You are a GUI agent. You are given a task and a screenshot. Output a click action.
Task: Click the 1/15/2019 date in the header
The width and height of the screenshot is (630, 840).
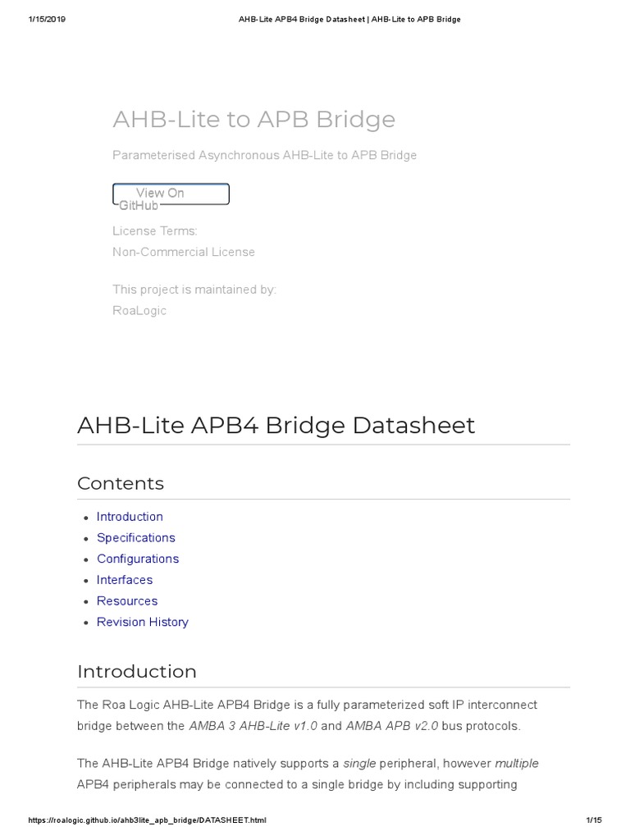[47, 19]
